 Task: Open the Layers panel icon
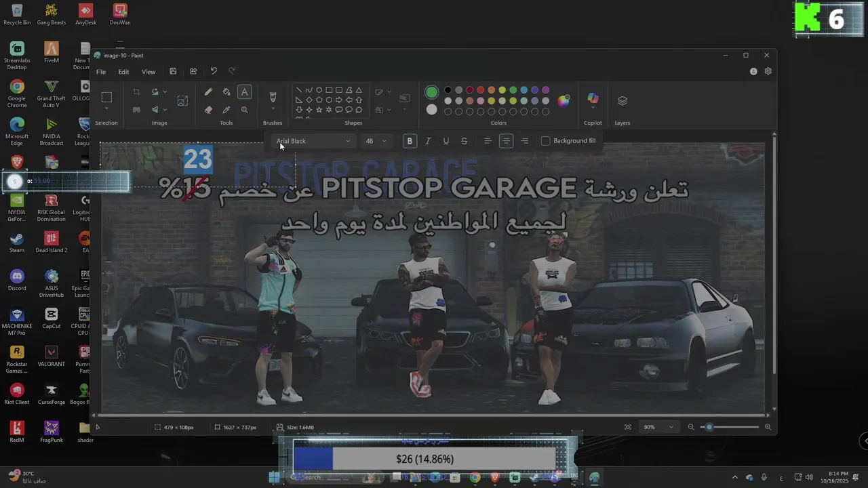623,101
